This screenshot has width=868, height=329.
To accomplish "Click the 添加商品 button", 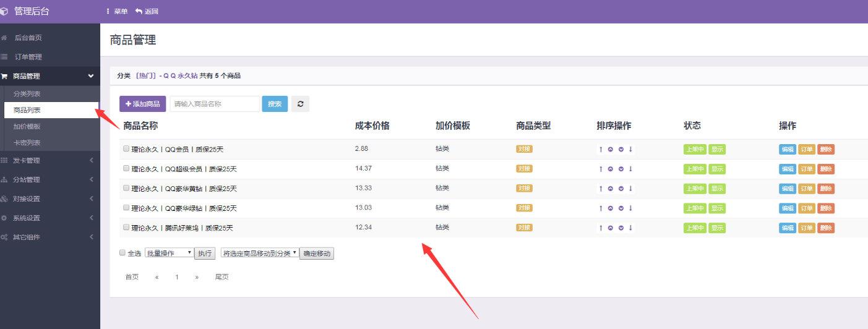I will (143, 104).
